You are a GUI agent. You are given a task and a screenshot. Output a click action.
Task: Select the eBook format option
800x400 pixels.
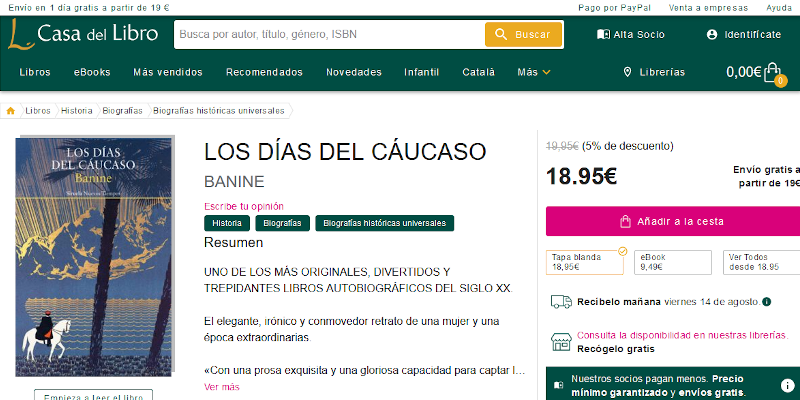click(672, 262)
